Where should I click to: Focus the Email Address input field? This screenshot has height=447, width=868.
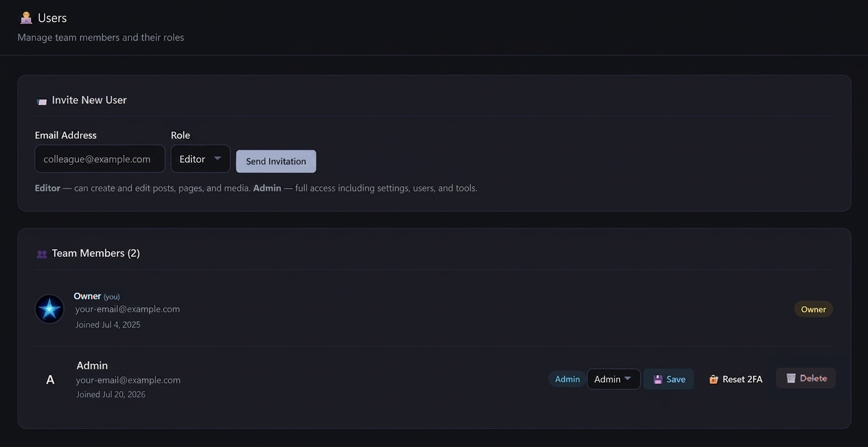100,159
